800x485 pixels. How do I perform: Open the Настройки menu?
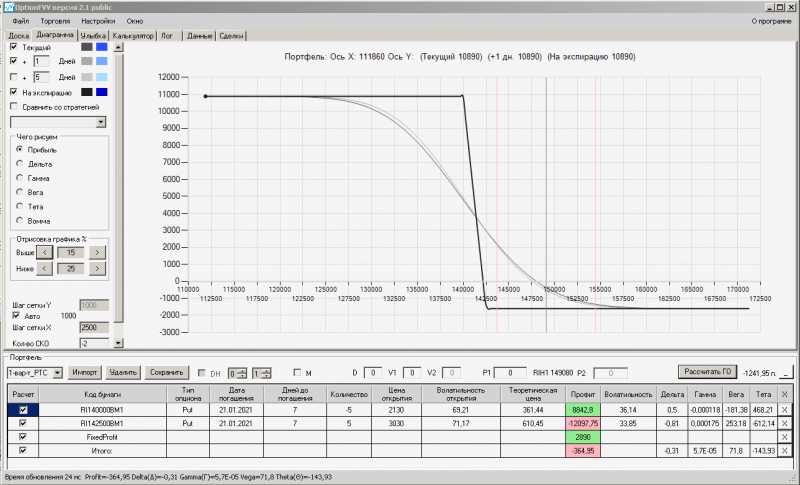98,21
